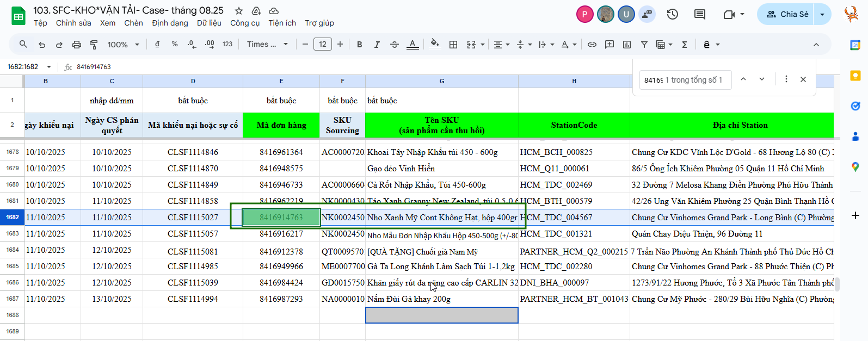The image size is (868, 341).
Task: Insert a chart
Action: tap(627, 45)
